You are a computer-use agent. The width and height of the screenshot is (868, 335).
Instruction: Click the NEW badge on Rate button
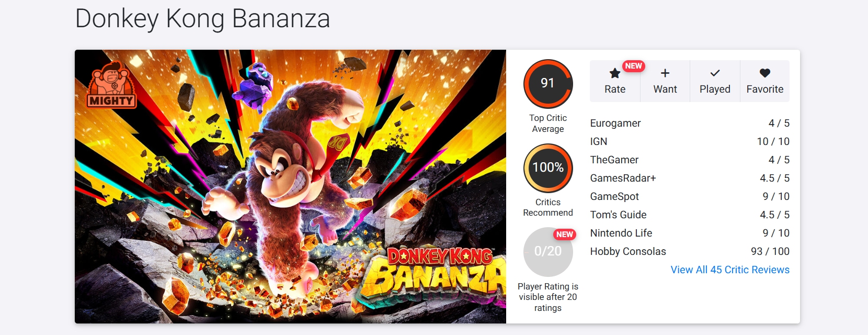pyautogui.click(x=633, y=66)
